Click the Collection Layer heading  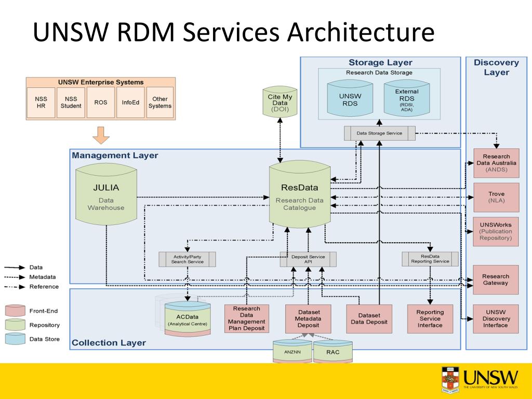(x=109, y=343)
